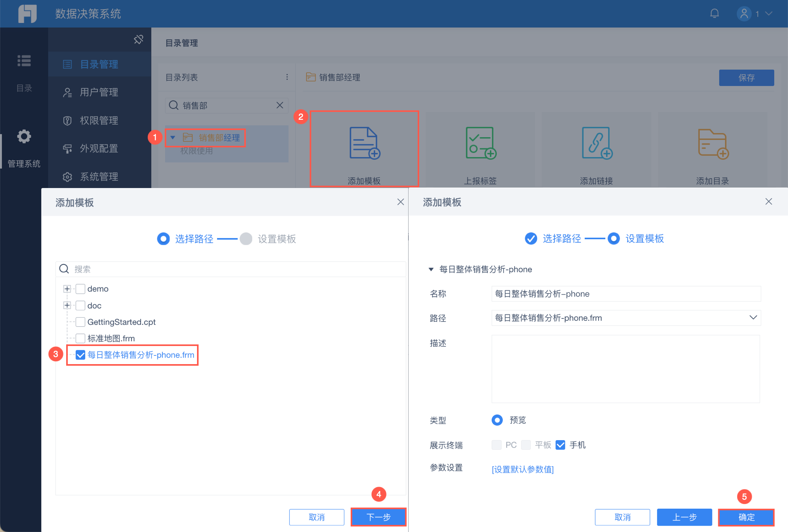Click the 添加链接 add link icon

pos(597,143)
